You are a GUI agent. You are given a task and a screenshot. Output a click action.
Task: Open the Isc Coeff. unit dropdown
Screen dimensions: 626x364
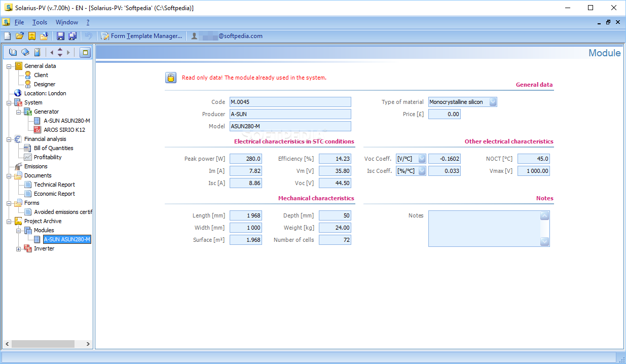tap(422, 171)
